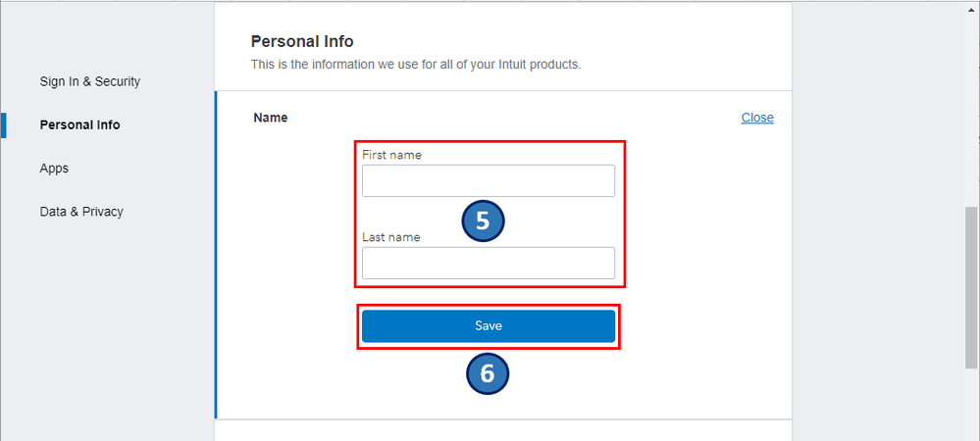This screenshot has height=441, width=980.
Task: Click the step 5 circle badge
Action: click(483, 220)
